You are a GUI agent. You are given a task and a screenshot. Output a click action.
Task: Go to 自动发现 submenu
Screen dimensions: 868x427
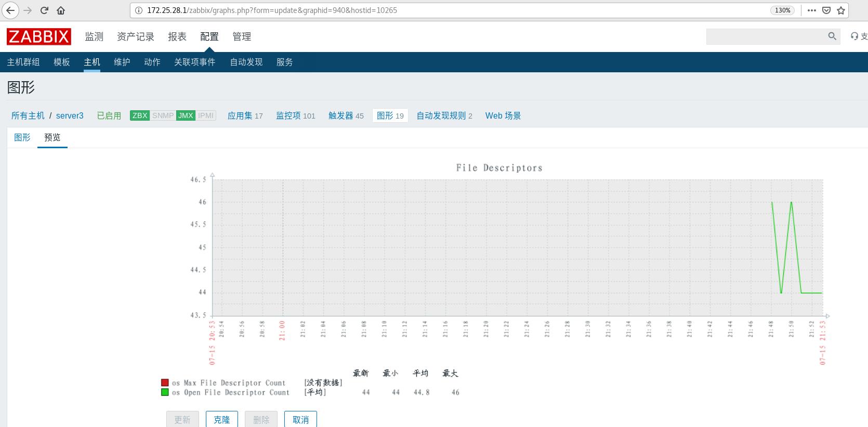coord(246,62)
